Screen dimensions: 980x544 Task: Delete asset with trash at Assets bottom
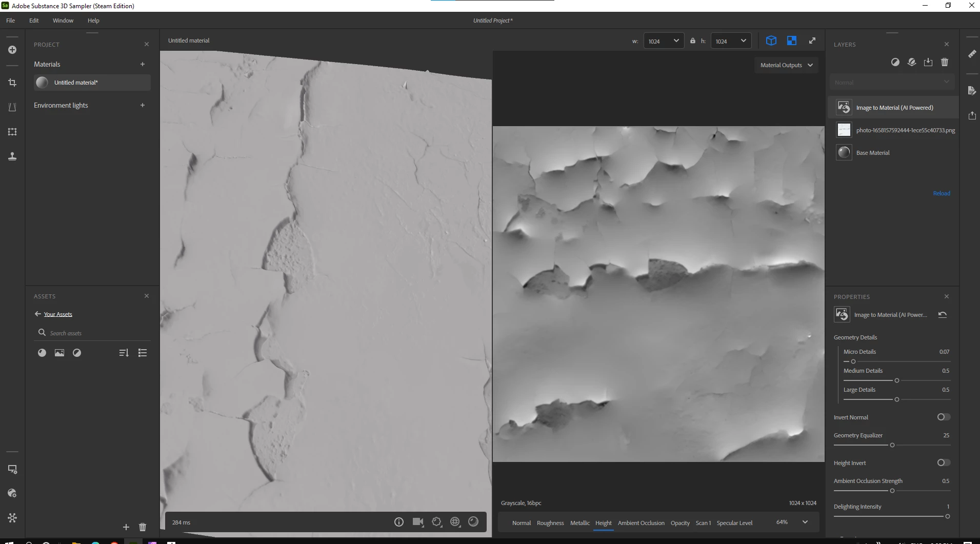click(x=143, y=527)
